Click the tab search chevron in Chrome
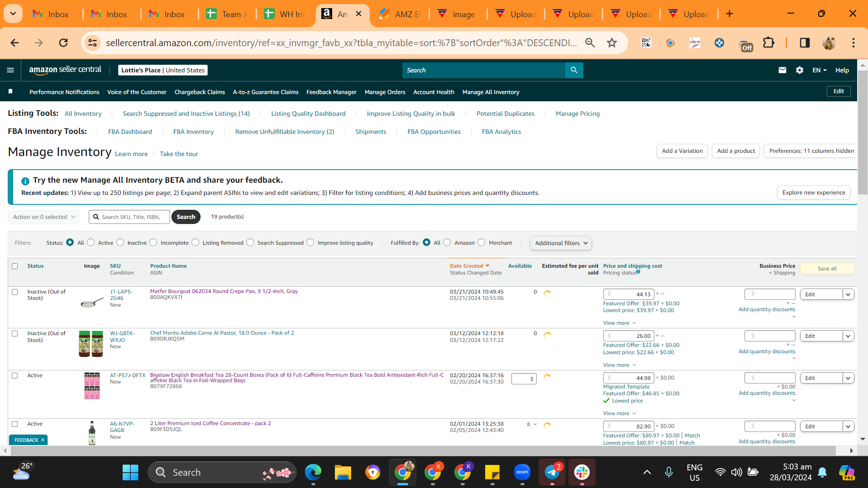Image resolution: width=868 pixels, height=488 pixels. (x=13, y=14)
